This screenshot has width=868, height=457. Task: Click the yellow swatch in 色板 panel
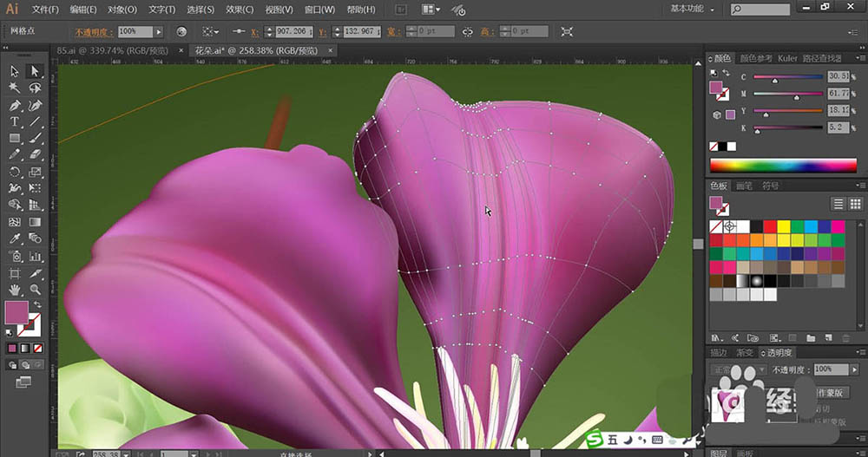tap(784, 226)
